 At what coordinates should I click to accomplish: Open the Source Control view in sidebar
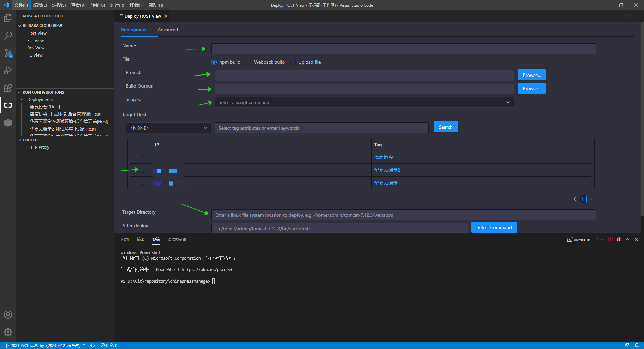pyautogui.click(x=8, y=53)
